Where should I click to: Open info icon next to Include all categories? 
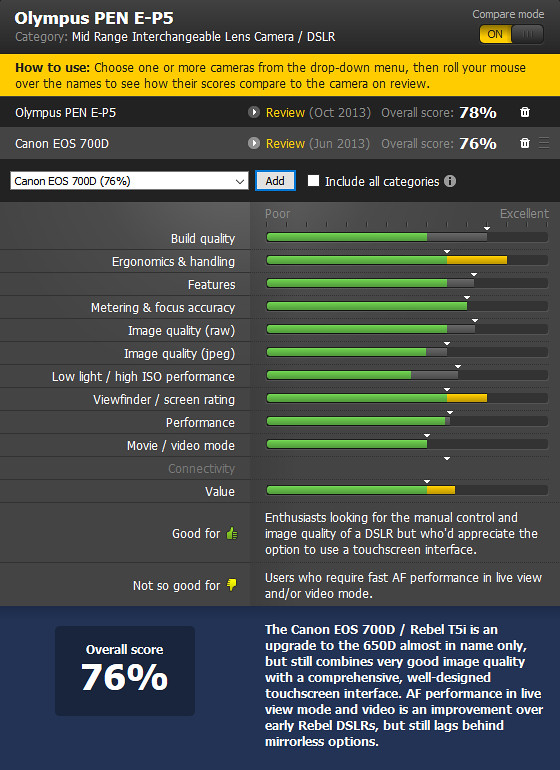pyautogui.click(x=450, y=181)
